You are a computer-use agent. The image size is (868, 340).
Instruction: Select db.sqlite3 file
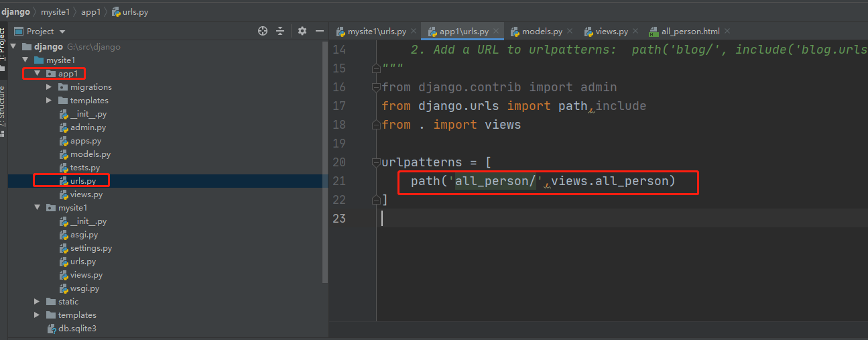tap(72, 329)
